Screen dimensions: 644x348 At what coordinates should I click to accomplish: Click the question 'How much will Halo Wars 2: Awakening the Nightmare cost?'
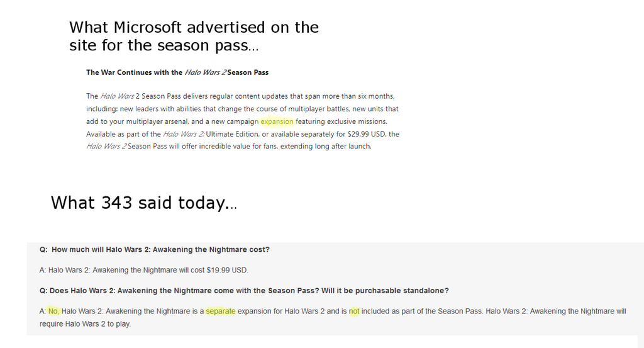click(x=160, y=249)
